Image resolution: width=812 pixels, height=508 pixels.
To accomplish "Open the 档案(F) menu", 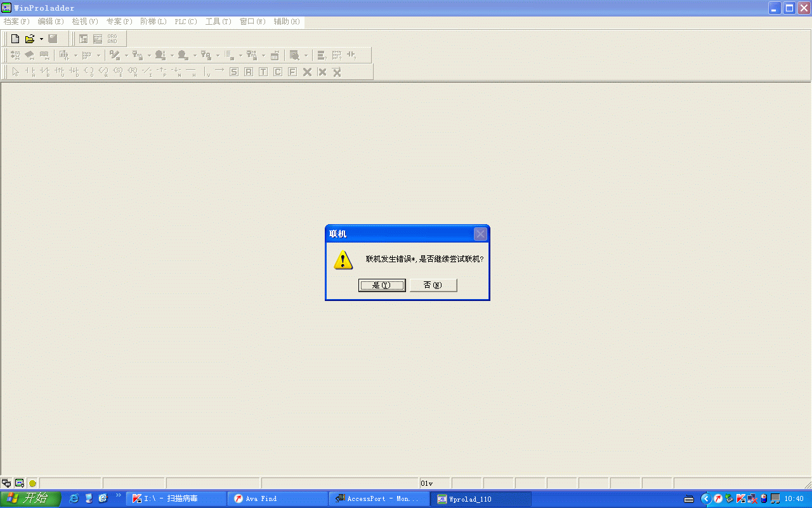I will [16, 22].
